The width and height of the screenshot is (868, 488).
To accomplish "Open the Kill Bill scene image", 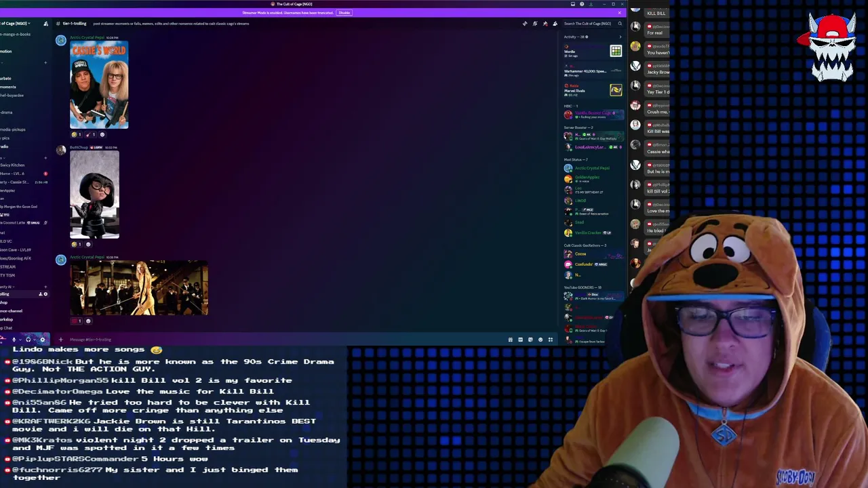I will [139, 287].
